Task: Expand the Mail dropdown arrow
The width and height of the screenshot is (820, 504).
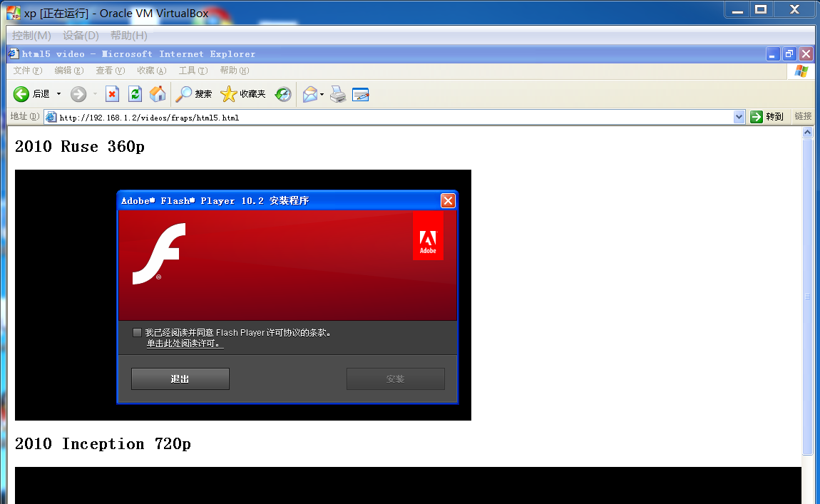Action: coord(322,95)
